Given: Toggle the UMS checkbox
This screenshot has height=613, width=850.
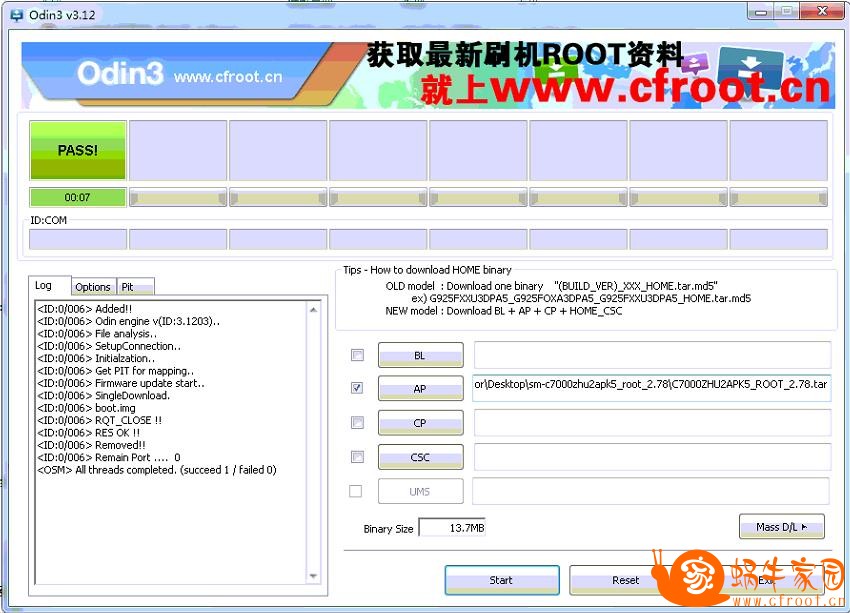Looking at the screenshot, I should click(356, 491).
